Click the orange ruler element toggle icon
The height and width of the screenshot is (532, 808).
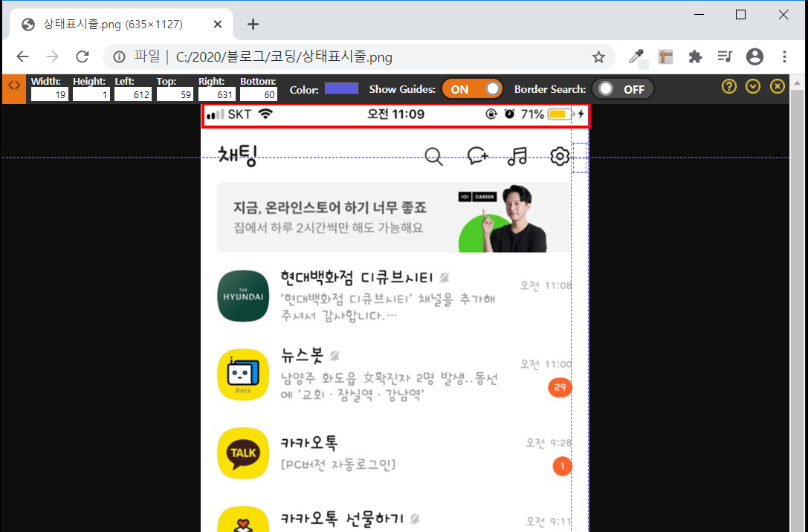[x=14, y=89]
